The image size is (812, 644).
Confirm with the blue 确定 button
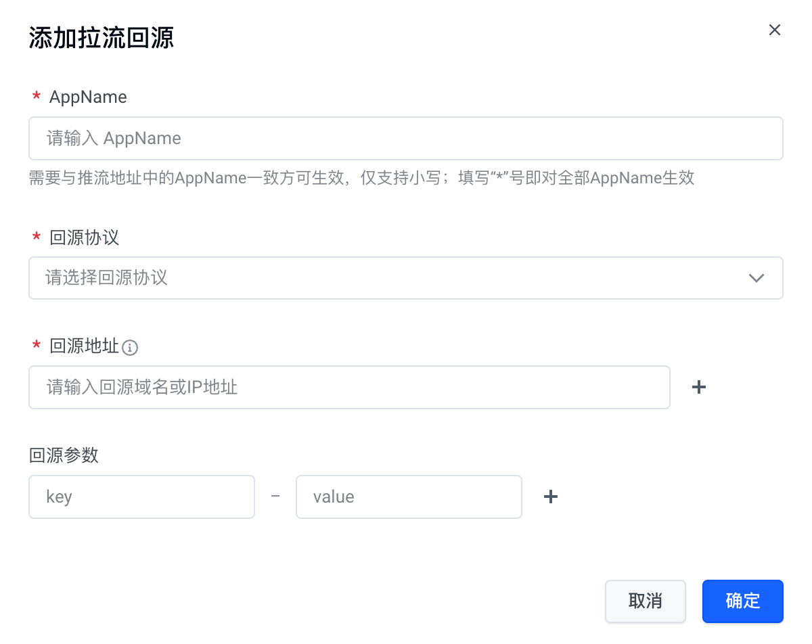point(742,601)
